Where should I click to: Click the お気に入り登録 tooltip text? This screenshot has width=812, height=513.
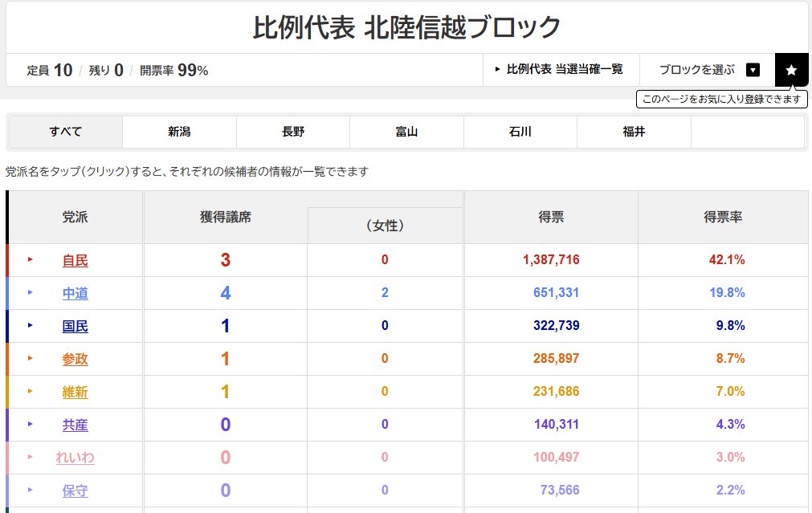722,99
